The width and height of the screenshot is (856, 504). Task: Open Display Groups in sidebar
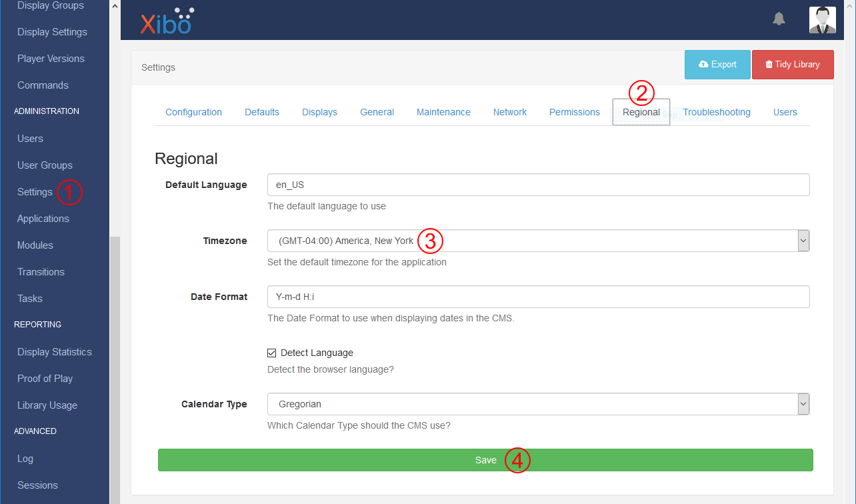pos(51,6)
